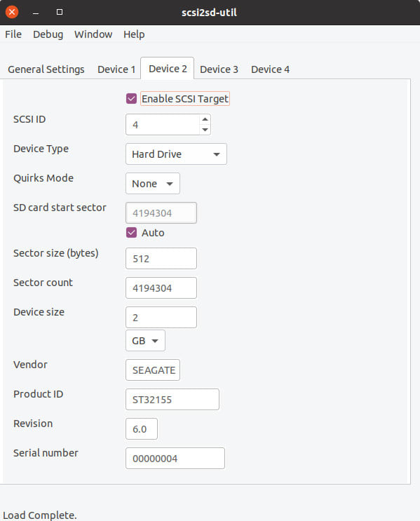The height and width of the screenshot is (521, 420).
Task: Uncheck the Auto start sector checkbox
Action: (131, 233)
